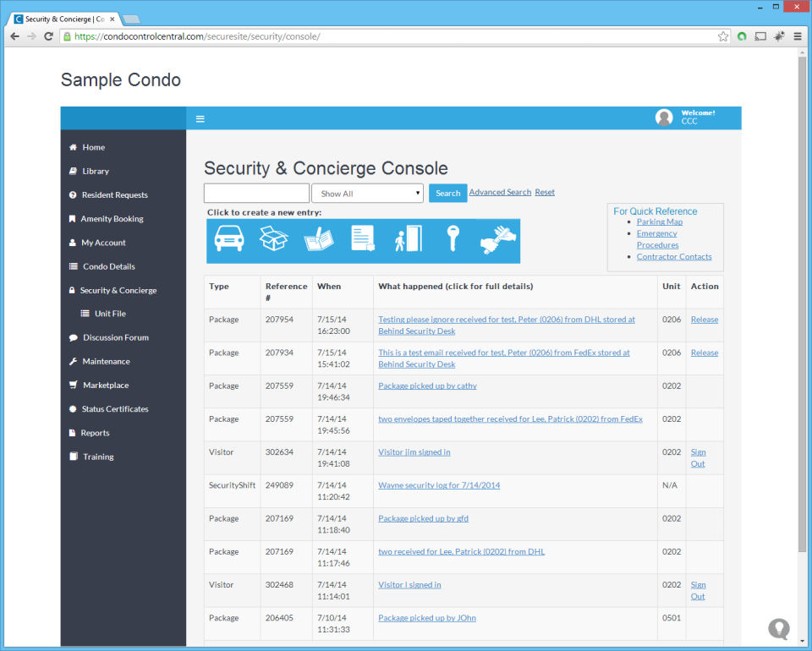Bookmark page with star icon in address bar
The image size is (812, 651).
coord(723,36)
